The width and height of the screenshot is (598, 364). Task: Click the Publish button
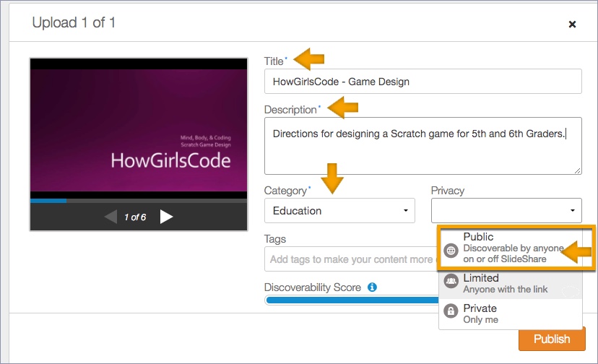pyautogui.click(x=552, y=339)
